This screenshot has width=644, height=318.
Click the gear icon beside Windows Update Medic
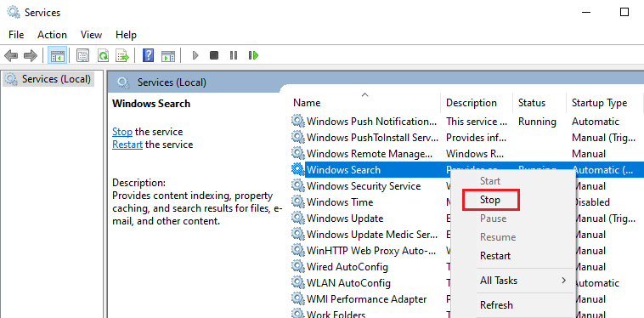[297, 235]
